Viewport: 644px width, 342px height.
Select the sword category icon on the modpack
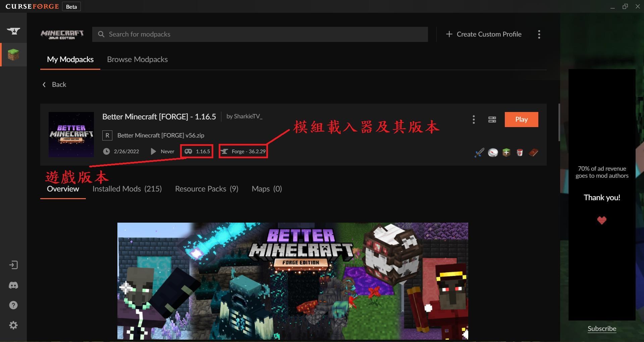click(x=479, y=152)
